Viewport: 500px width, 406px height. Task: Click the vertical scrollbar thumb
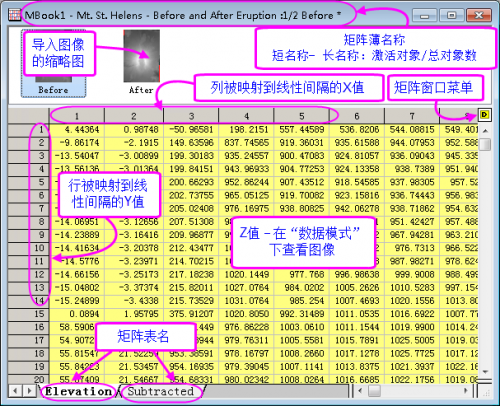485,144
